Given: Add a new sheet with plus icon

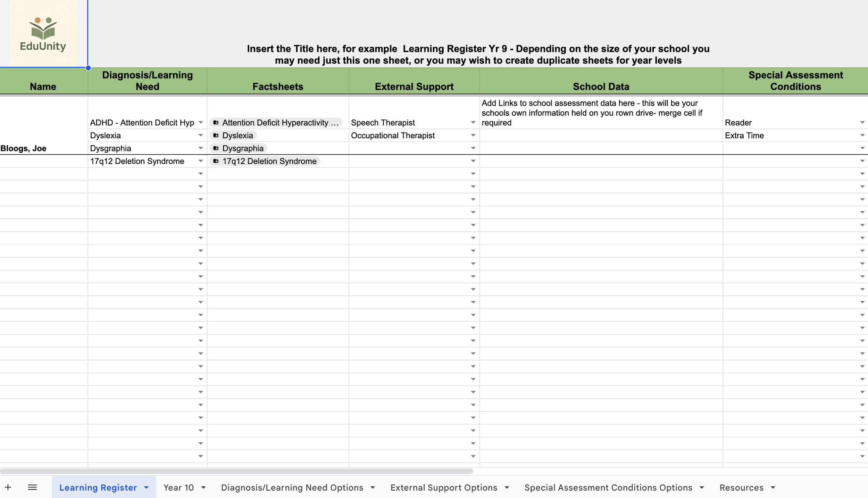Looking at the screenshot, I should click(8, 487).
